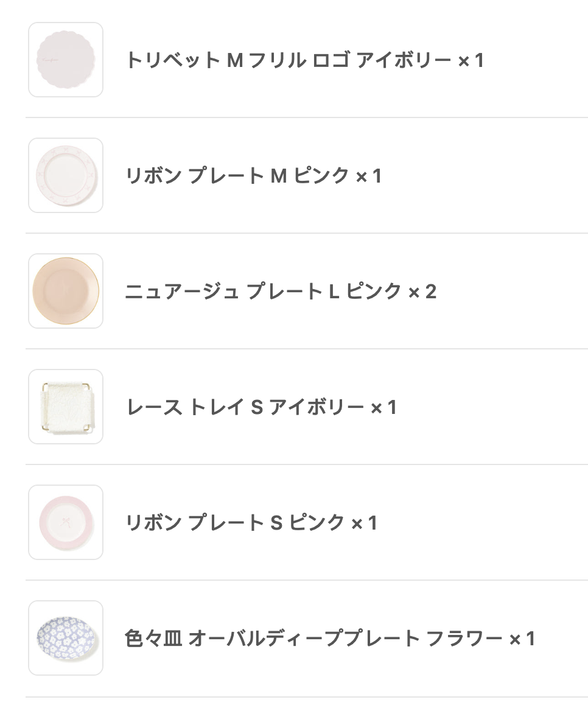Click the ×1 quantity beside 色々皿 フラワー

522,639
